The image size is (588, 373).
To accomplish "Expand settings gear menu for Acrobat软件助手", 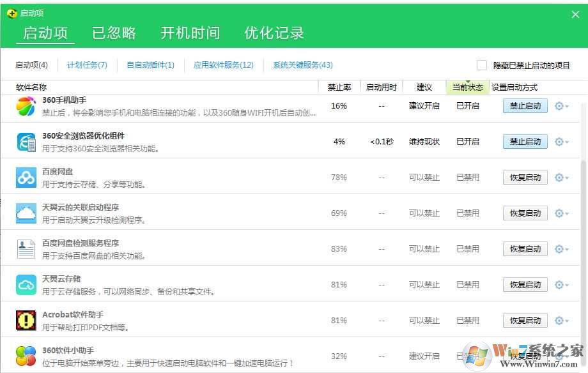I will pos(561,321).
